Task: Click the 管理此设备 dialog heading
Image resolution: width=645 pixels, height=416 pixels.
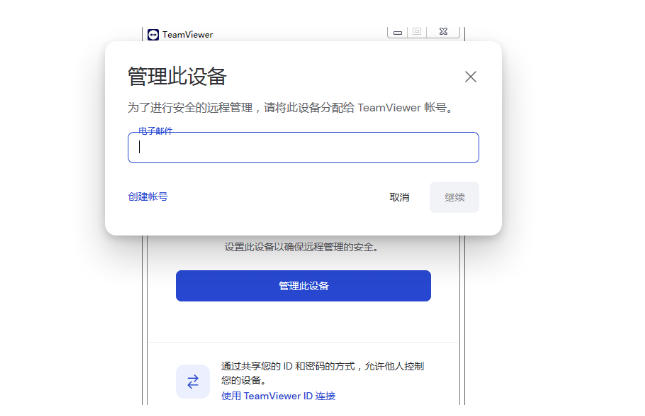Action: click(177, 77)
